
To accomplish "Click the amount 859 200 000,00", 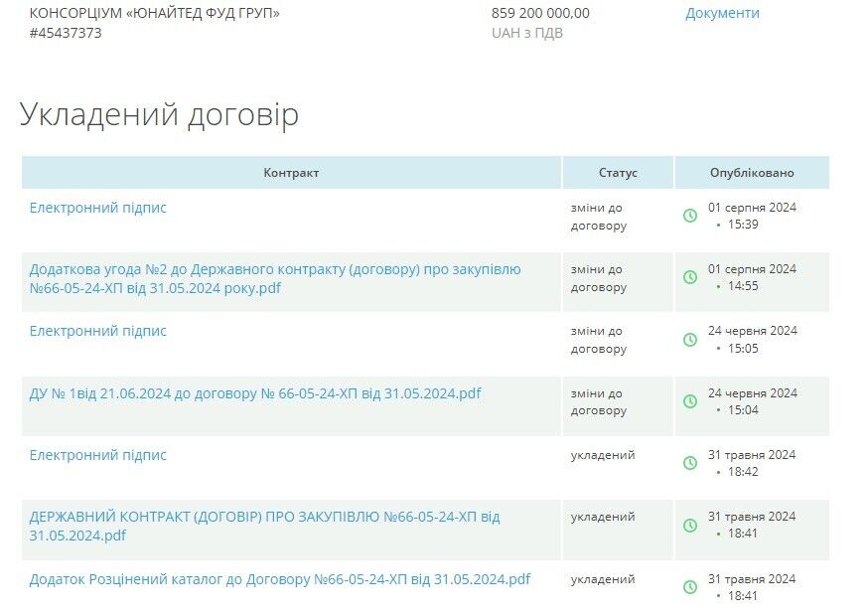I will [x=540, y=13].
